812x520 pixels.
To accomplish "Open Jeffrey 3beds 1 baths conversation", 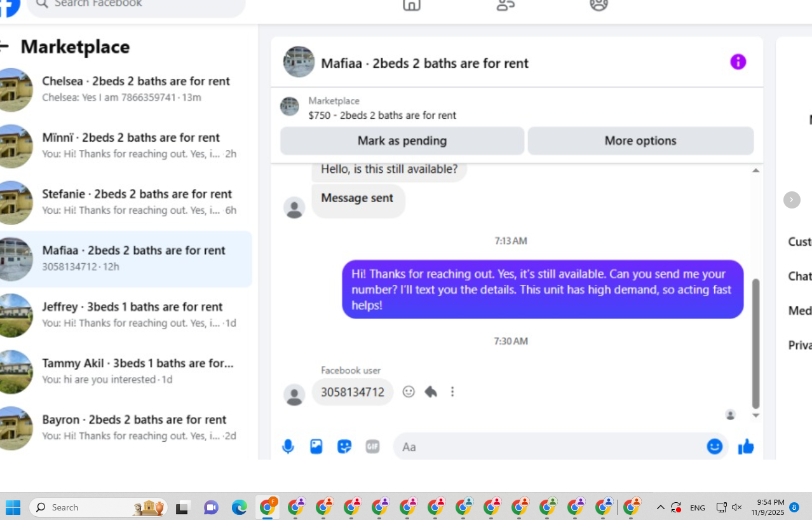I will [126, 315].
